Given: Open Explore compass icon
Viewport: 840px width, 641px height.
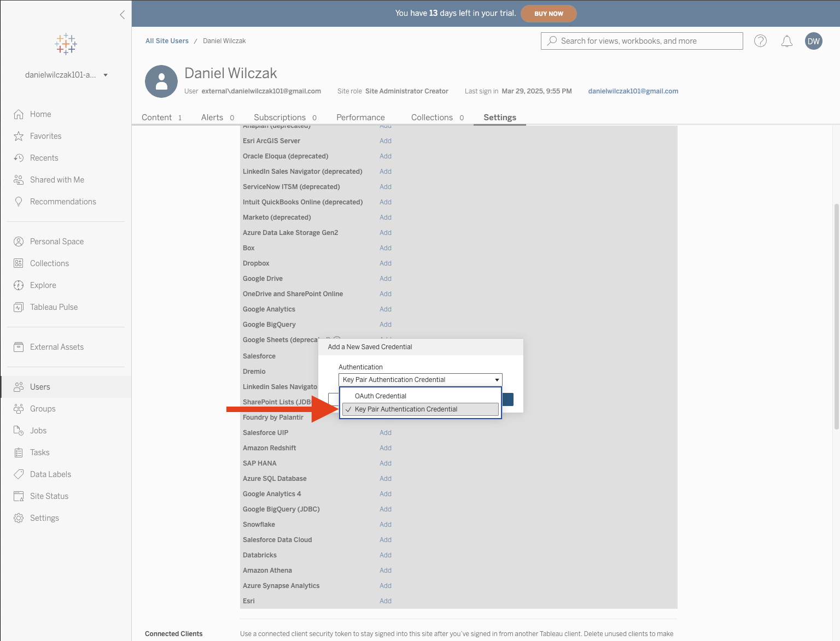Looking at the screenshot, I should [19, 285].
